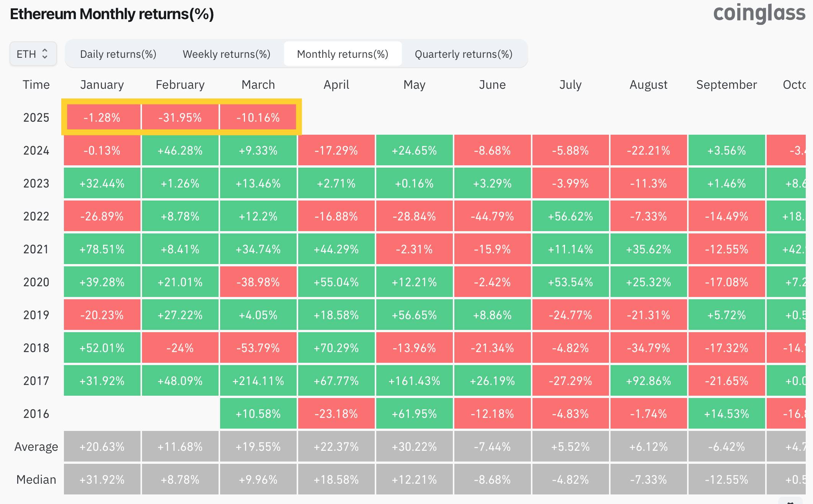813x504 pixels.
Task: Open the Quarterly returns(%) tab
Action: (463, 54)
